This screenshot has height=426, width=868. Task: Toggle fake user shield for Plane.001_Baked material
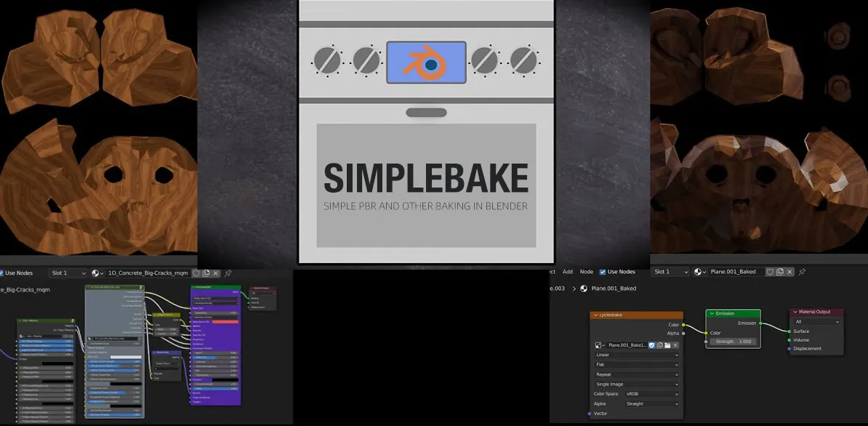[x=769, y=272]
